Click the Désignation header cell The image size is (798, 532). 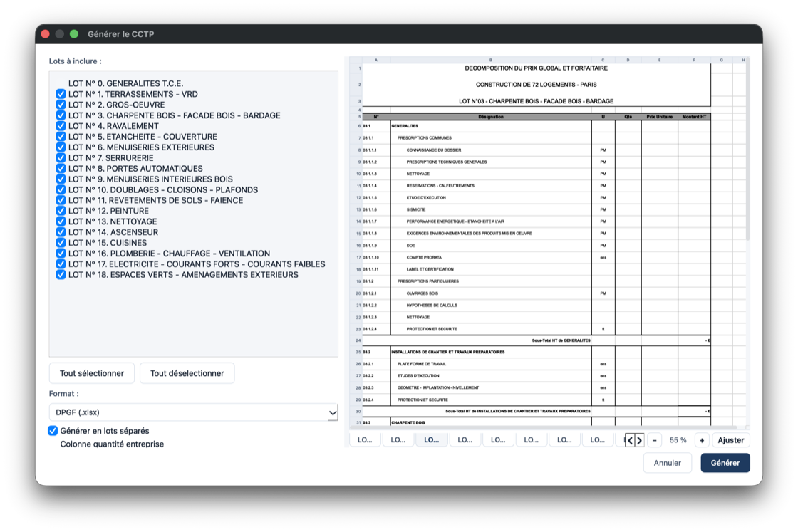coord(491,117)
